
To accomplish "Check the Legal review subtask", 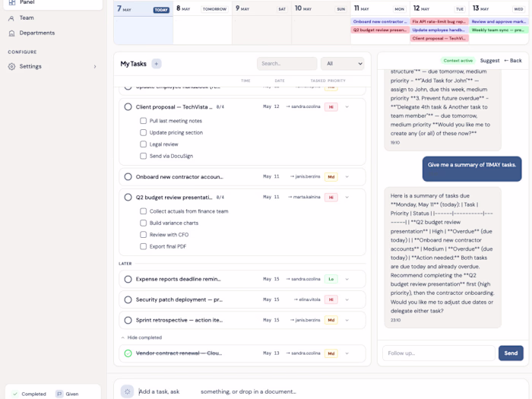I will pyautogui.click(x=143, y=144).
